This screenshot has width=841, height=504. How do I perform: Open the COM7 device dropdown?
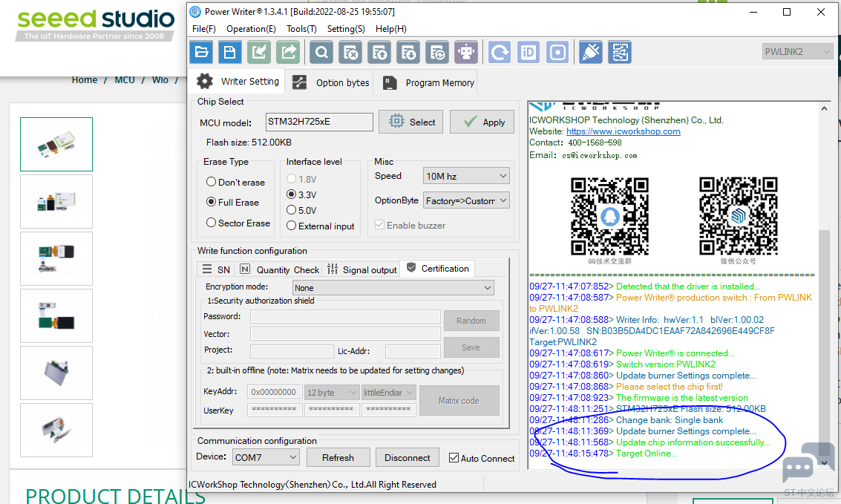coord(266,457)
